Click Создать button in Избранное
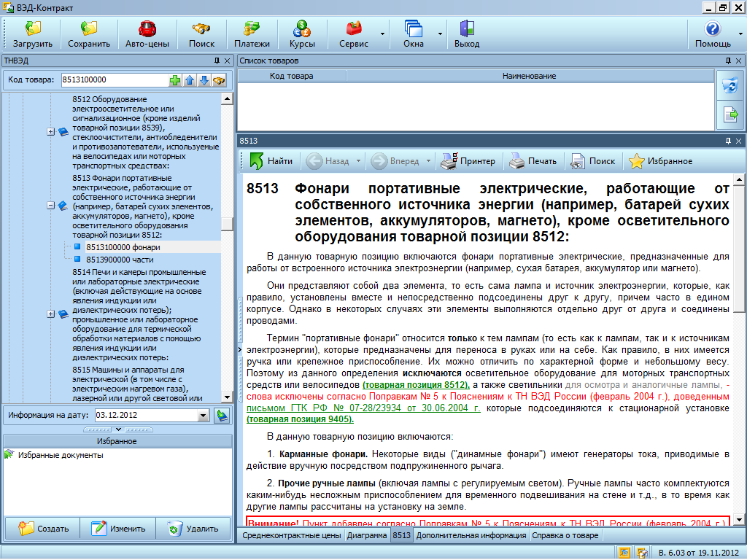 (x=43, y=529)
